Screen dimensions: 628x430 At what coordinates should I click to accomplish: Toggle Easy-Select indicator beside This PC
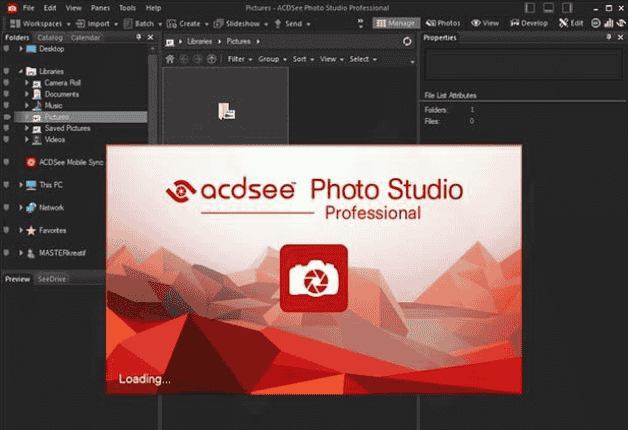6,185
